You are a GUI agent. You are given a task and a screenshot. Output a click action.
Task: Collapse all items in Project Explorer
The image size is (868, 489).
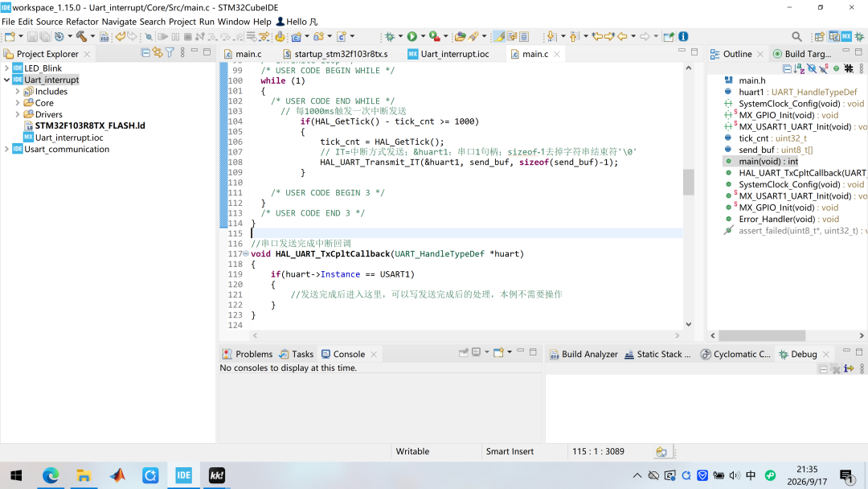click(145, 52)
